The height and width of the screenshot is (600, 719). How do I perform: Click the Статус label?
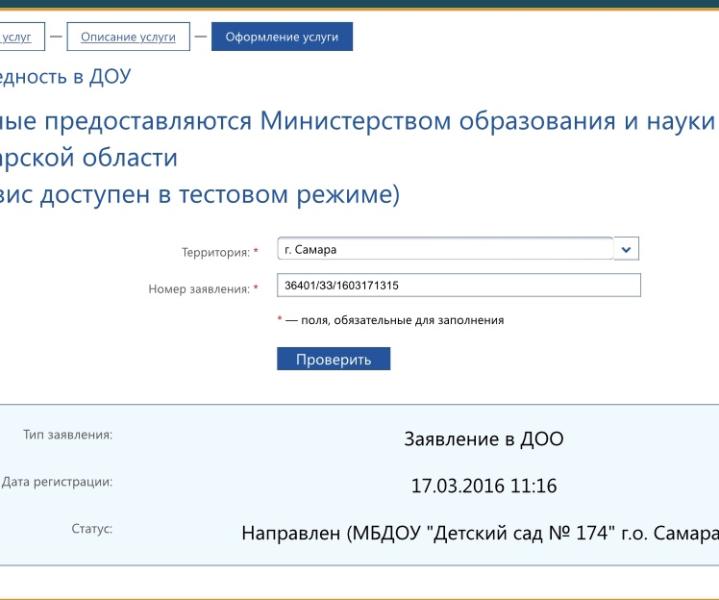(92, 528)
